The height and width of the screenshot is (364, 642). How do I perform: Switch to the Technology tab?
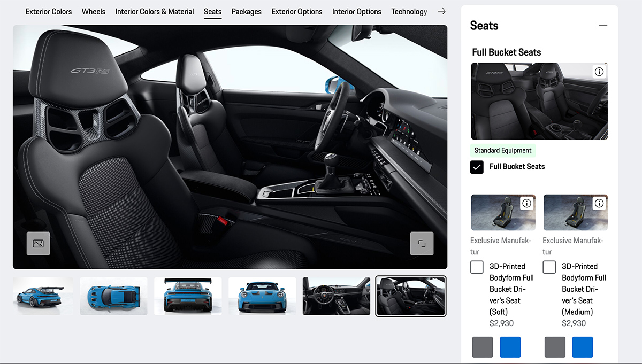click(409, 11)
